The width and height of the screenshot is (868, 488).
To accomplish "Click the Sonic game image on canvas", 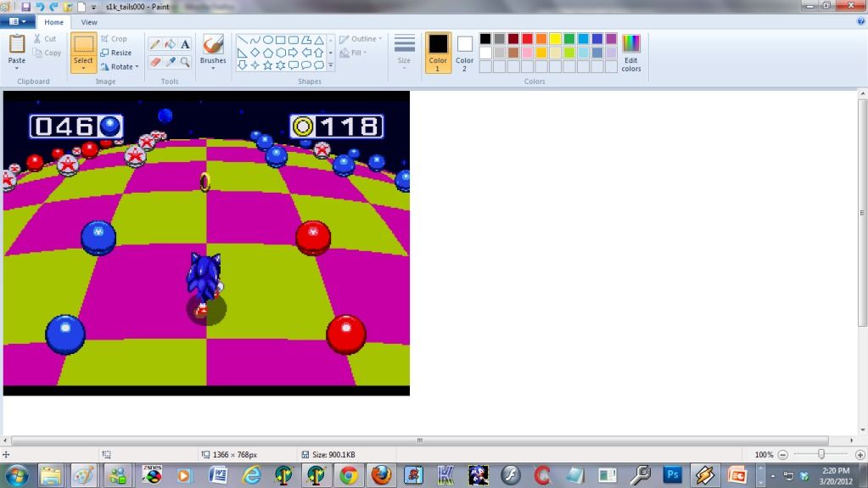I will [206, 244].
